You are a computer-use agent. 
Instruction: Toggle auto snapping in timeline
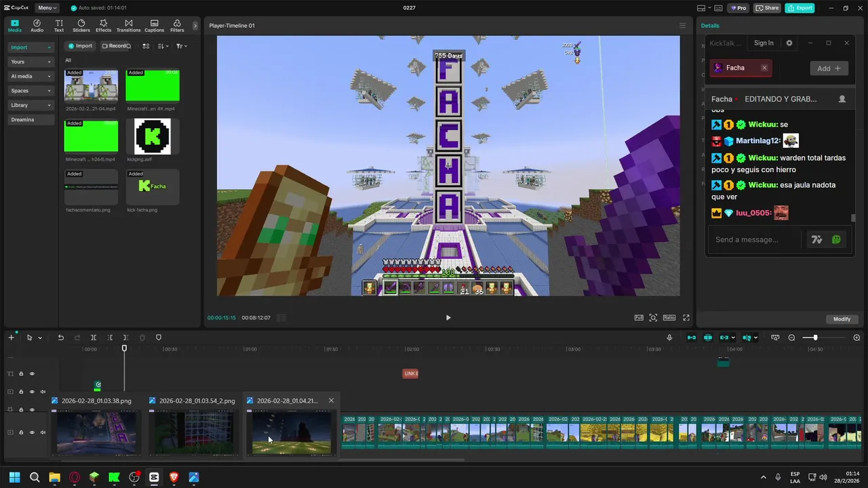(708, 338)
